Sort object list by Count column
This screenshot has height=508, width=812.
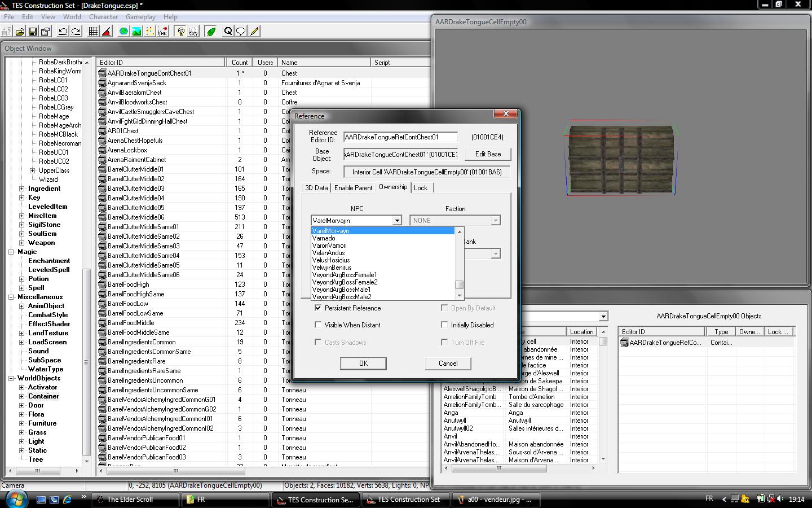(239, 63)
